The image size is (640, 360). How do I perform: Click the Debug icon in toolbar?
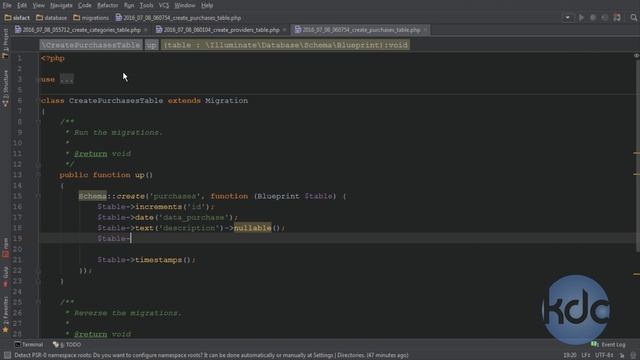tap(593, 18)
